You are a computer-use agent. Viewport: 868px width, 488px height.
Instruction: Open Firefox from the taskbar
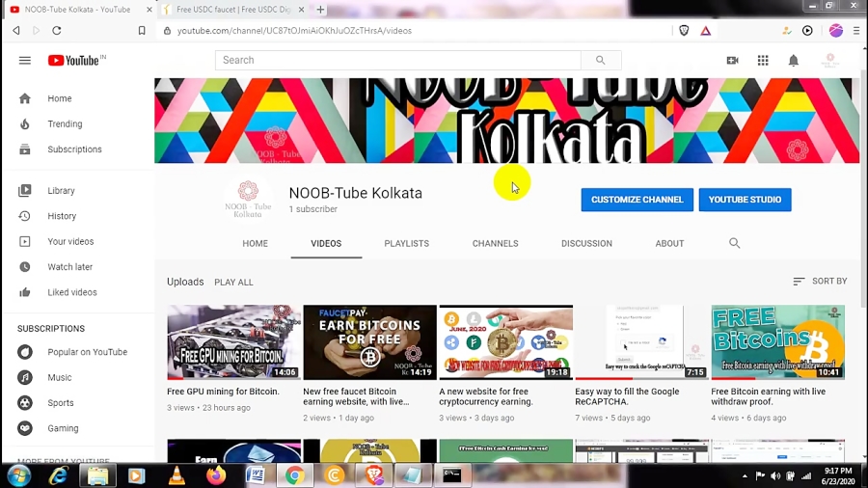point(216,475)
